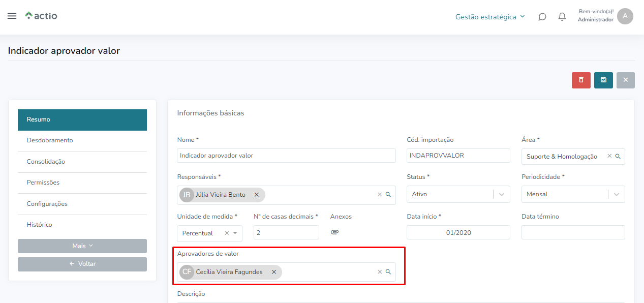644x303 pixels.
Task: Remove Cecília Vieira Fagundes approver chip
Action: pyautogui.click(x=274, y=272)
